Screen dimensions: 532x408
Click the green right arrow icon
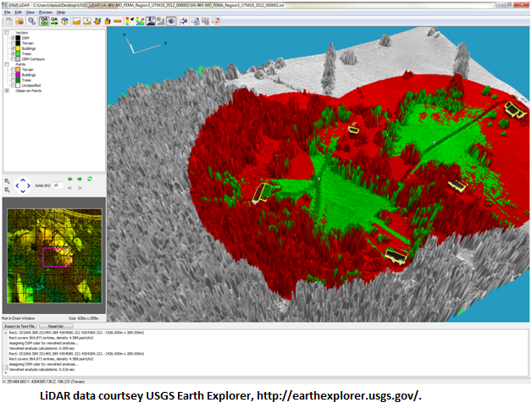[80, 179]
